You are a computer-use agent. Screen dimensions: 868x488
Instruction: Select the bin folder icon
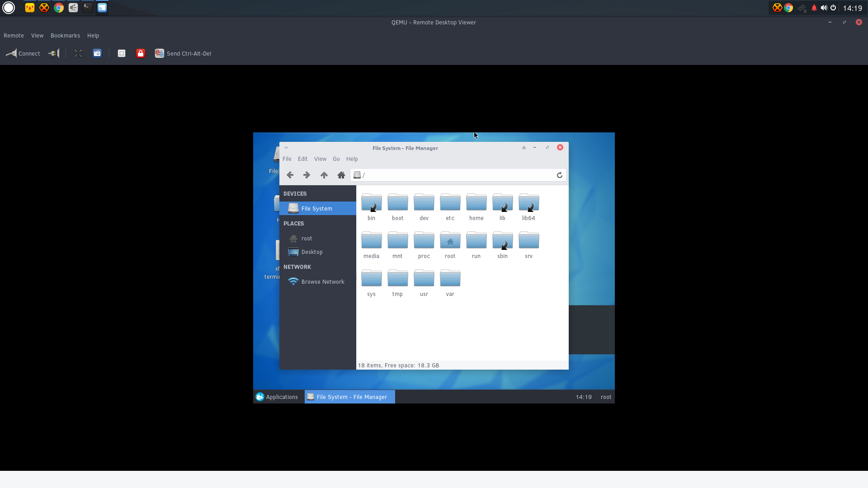point(372,202)
